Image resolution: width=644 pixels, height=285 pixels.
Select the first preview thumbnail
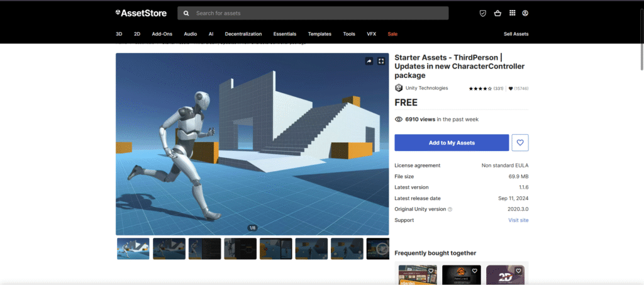[133, 249]
